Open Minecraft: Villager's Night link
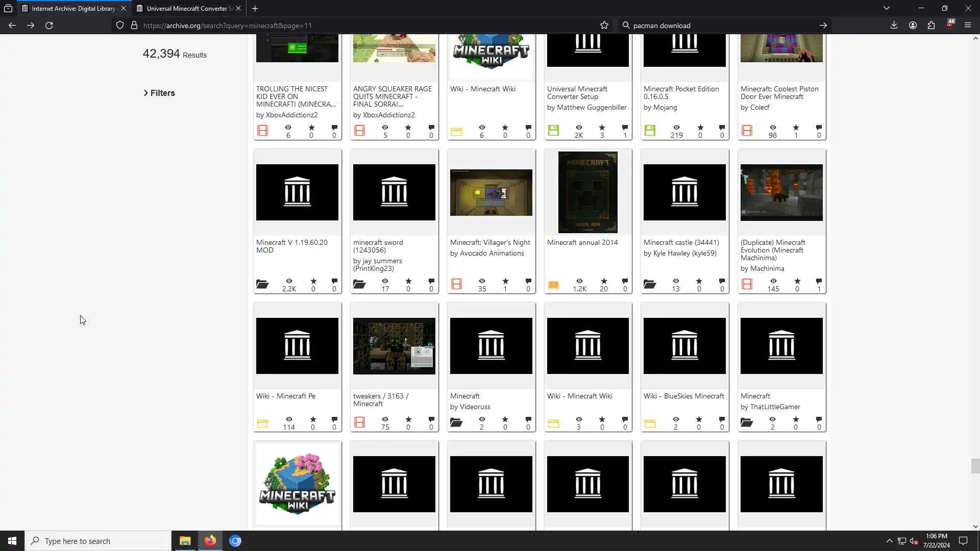 tap(490, 242)
